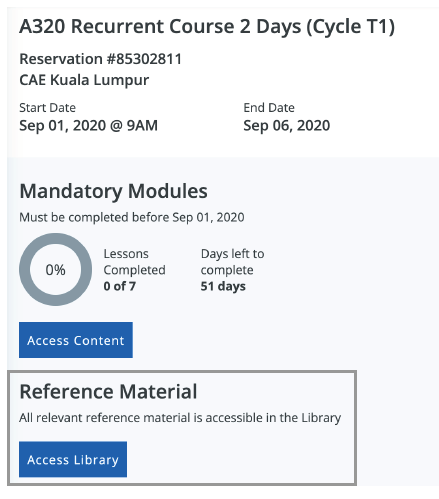Click the Reference Material heading
This screenshot has width=439, height=499.
pos(108,391)
